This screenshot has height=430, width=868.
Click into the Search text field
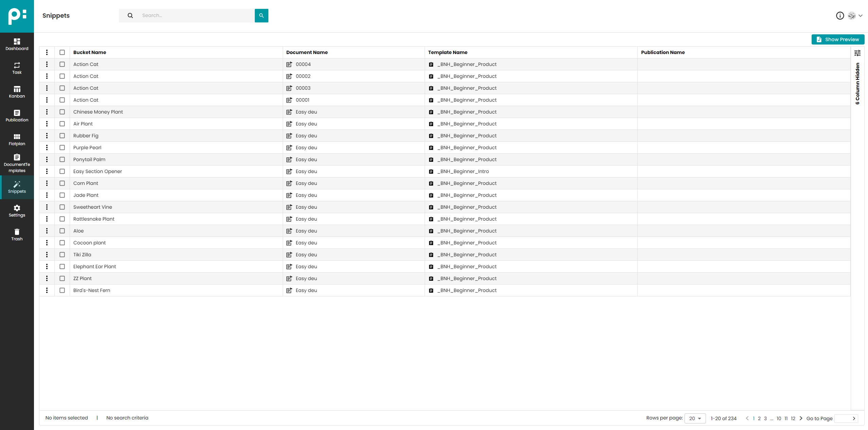(195, 16)
